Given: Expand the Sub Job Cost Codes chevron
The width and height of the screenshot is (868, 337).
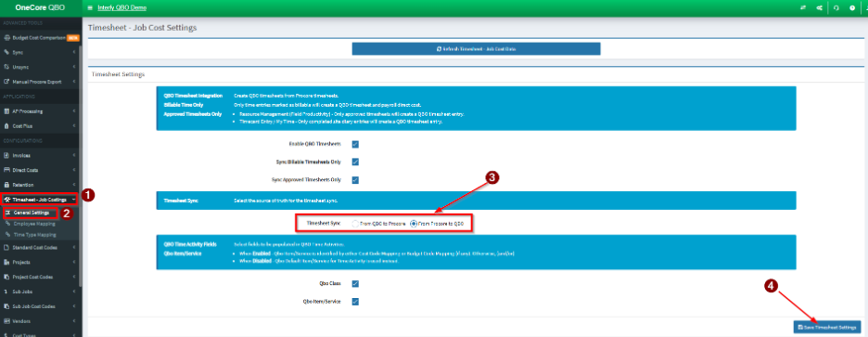Looking at the screenshot, I should (x=74, y=306).
